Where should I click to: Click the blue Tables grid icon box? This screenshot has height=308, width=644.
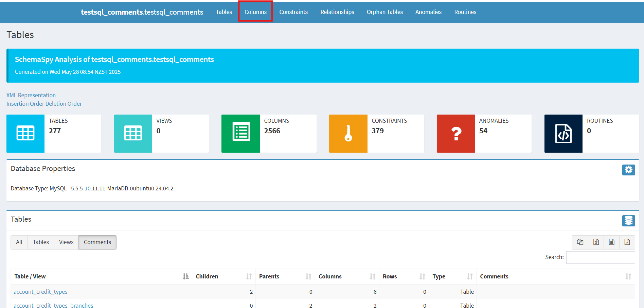point(25,134)
